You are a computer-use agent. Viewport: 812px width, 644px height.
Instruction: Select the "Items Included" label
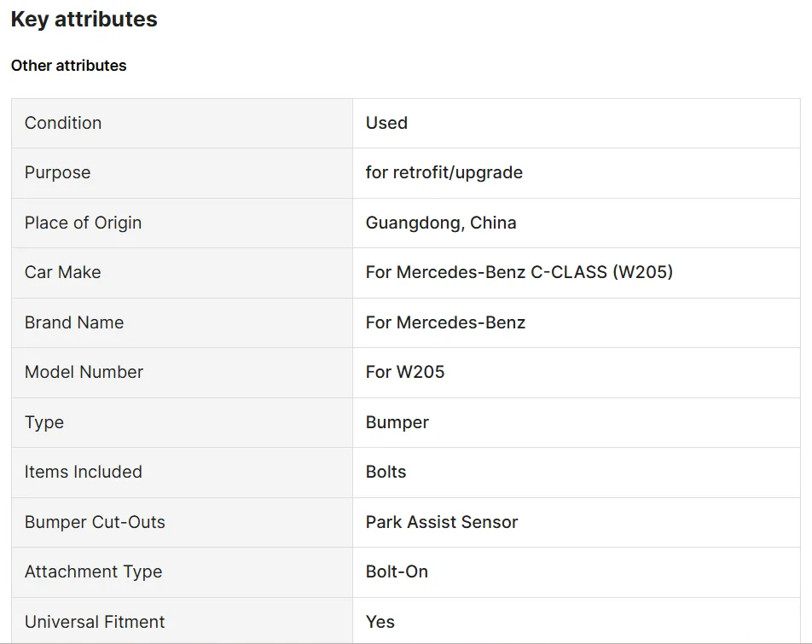[x=83, y=472]
